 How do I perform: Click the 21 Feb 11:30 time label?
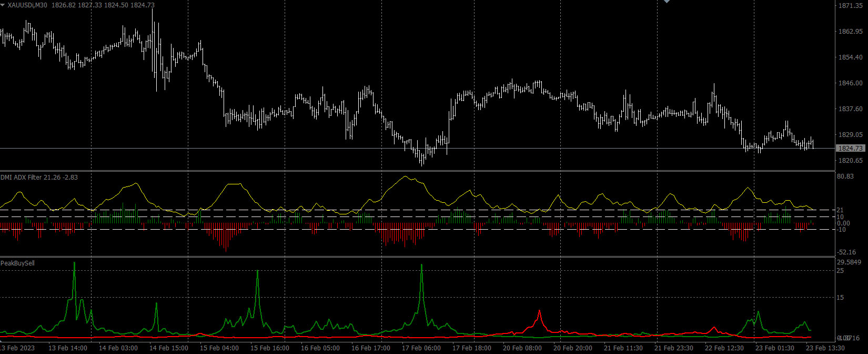coord(623,348)
